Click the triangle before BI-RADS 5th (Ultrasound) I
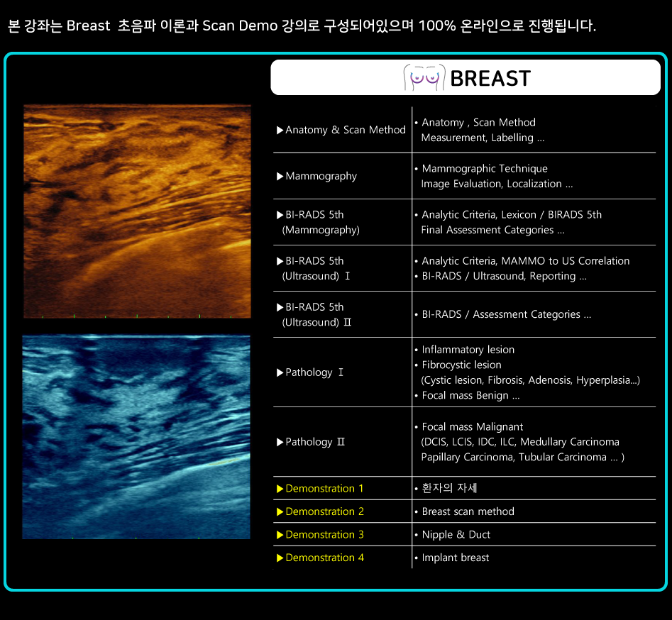The height and width of the screenshot is (620, 672). [280, 261]
